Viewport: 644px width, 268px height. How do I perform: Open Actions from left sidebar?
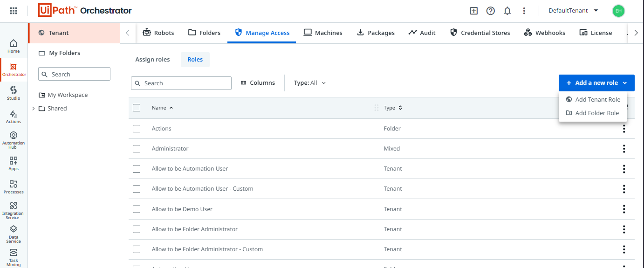[x=14, y=117]
